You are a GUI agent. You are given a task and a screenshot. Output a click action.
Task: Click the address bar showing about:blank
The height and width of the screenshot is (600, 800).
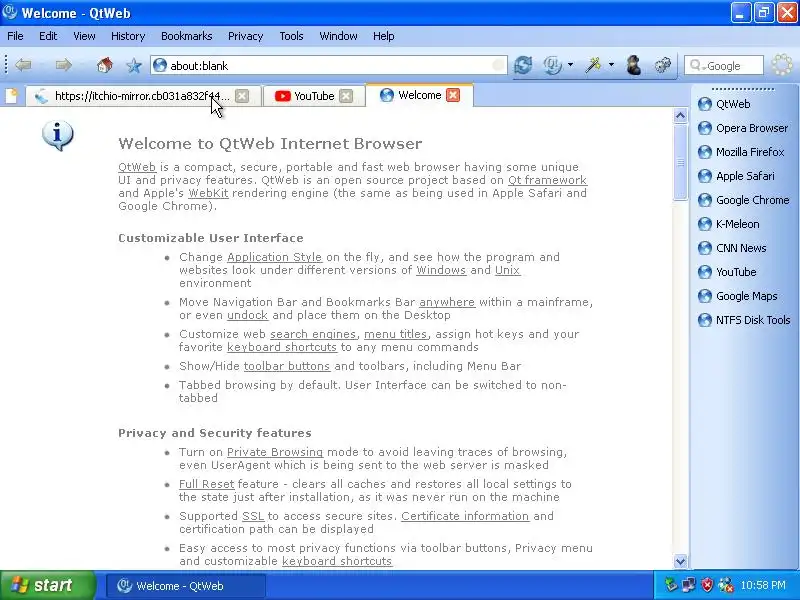[x=329, y=65]
